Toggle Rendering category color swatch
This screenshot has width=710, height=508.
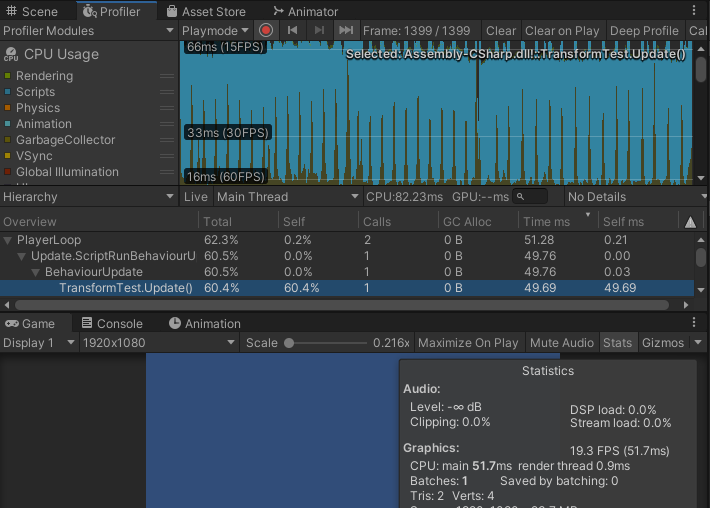click(x=7, y=76)
